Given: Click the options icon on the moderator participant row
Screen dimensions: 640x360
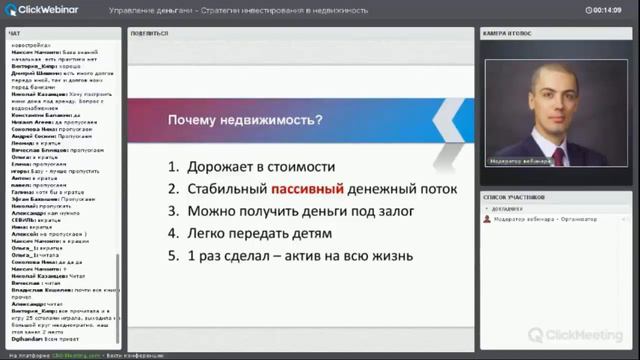Looking at the screenshot, I should pos(624,219).
